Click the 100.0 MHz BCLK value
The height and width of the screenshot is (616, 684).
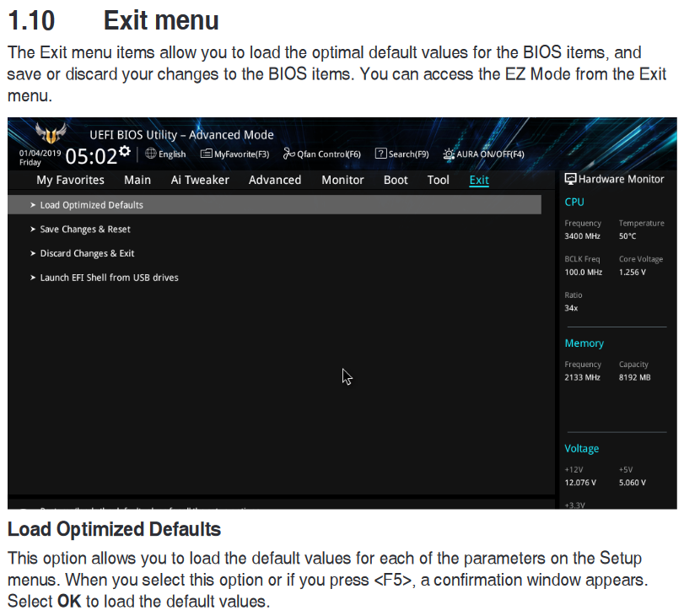click(584, 273)
